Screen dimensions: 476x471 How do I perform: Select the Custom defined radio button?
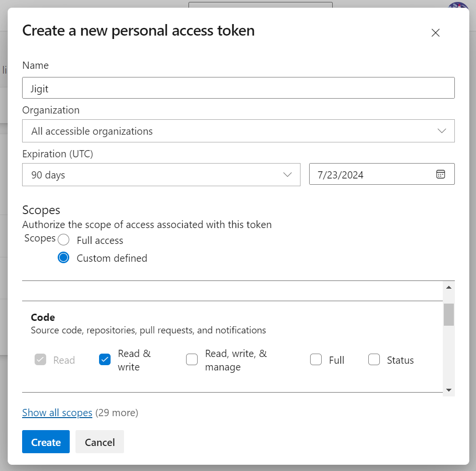pos(63,258)
